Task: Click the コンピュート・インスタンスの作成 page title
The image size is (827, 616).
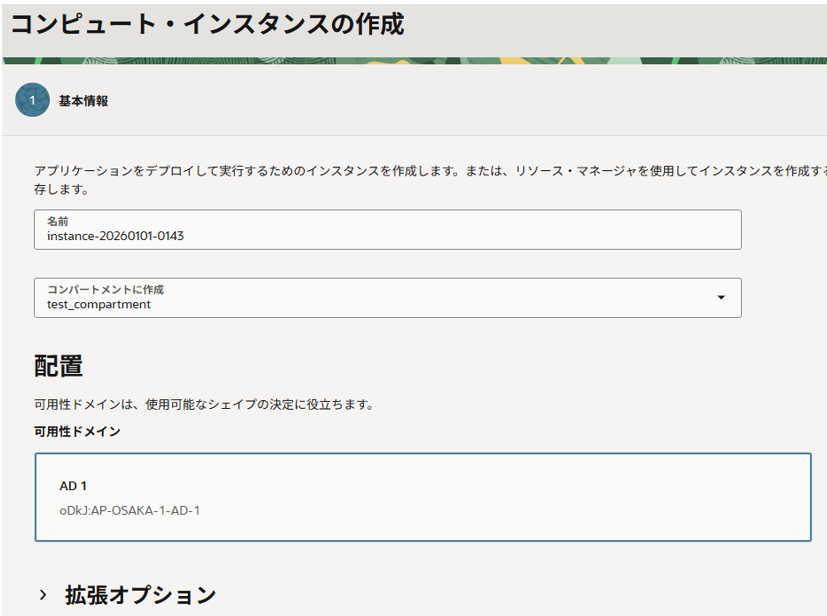Action: [x=207, y=25]
